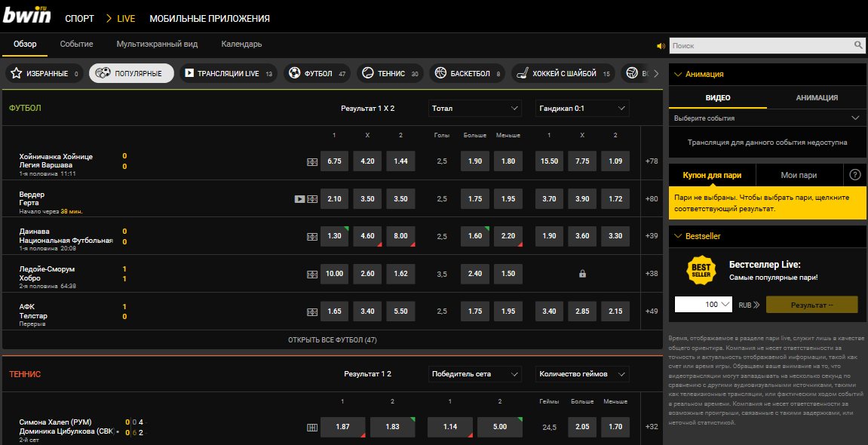Open Количество геймов dropdown

(582, 373)
